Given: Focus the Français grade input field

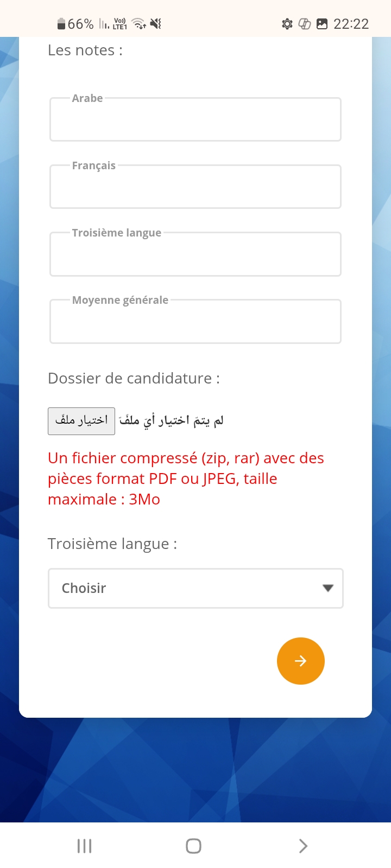Looking at the screenshot, I should point(195,187).
